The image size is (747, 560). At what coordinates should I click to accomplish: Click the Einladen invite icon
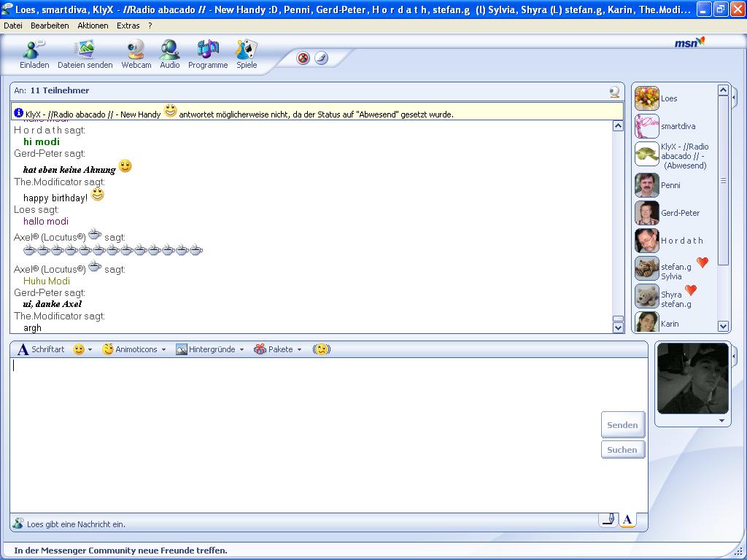pos(34,52)
